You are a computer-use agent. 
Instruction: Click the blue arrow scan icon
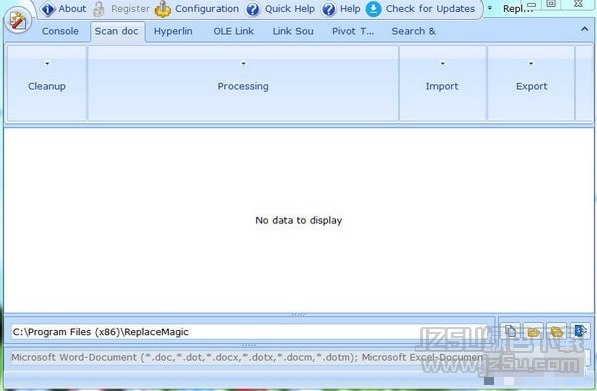[580, 330]
